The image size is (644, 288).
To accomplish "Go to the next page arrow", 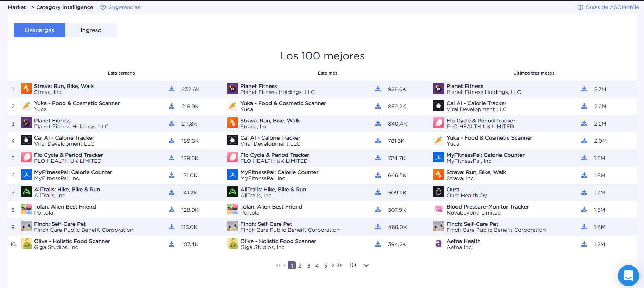I will [333, 265].
